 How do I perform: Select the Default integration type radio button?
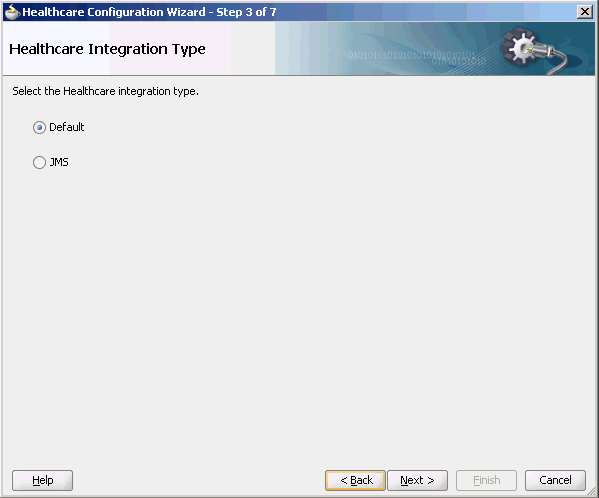coord(39,127)
